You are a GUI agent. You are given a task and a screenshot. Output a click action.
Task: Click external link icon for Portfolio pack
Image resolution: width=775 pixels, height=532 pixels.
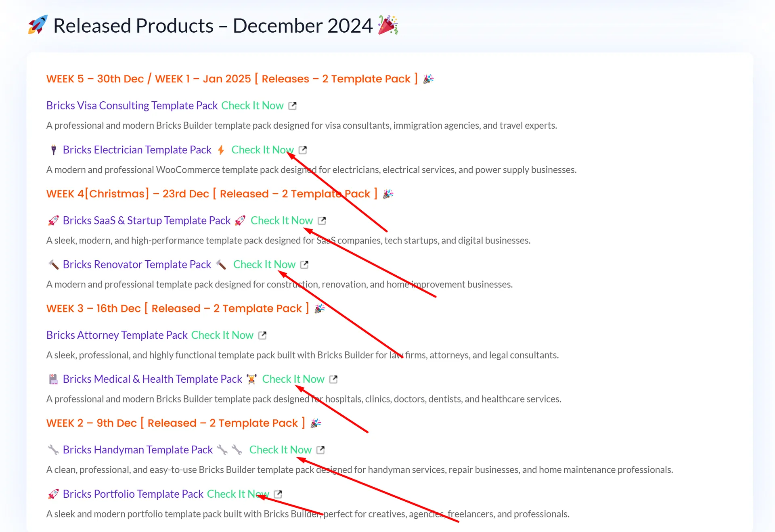278,494
